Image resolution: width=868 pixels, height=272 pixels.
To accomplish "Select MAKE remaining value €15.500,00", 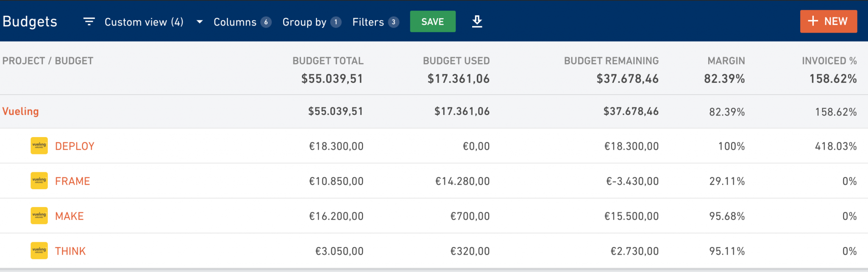I will tap(632, 216).
